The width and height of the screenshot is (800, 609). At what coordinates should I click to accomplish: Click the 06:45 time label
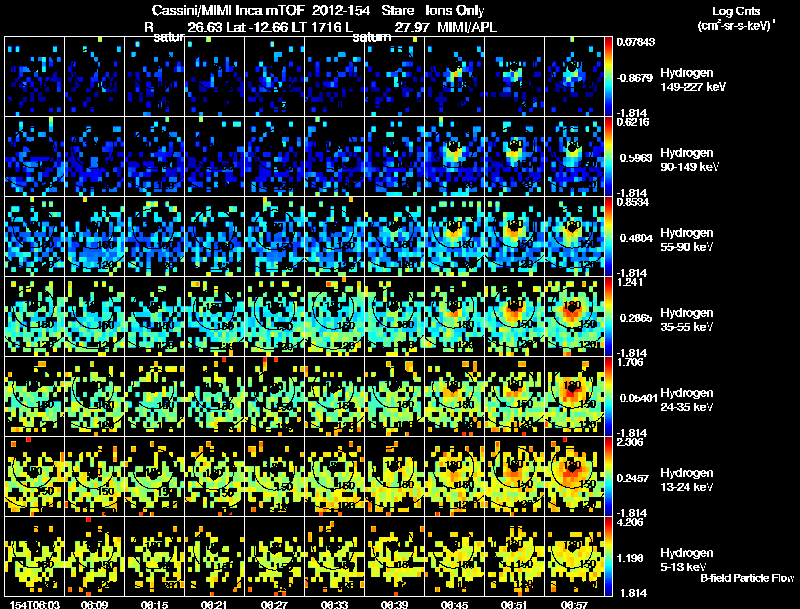455,604
